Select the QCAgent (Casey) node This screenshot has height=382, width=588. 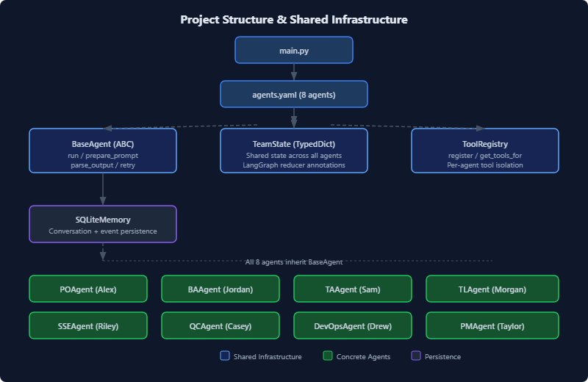tap(220, 325)
